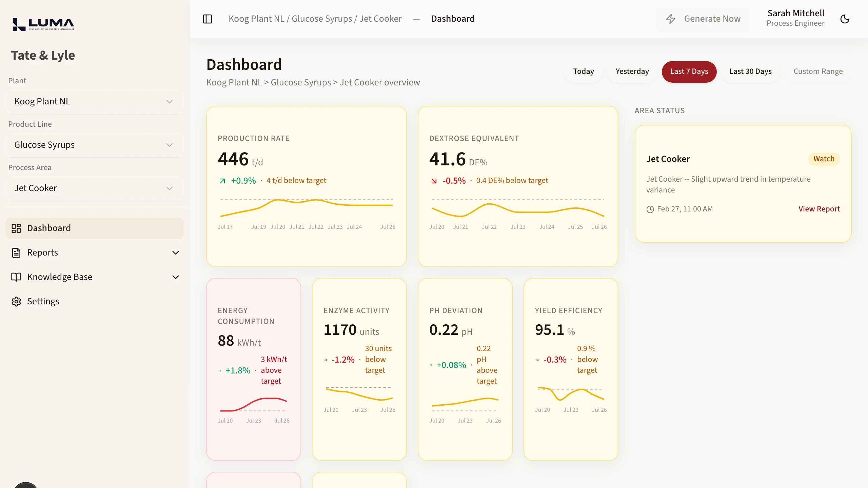Select the Yesterday time range
This screenshot has height=488, width=868.
tap(632, 72)
